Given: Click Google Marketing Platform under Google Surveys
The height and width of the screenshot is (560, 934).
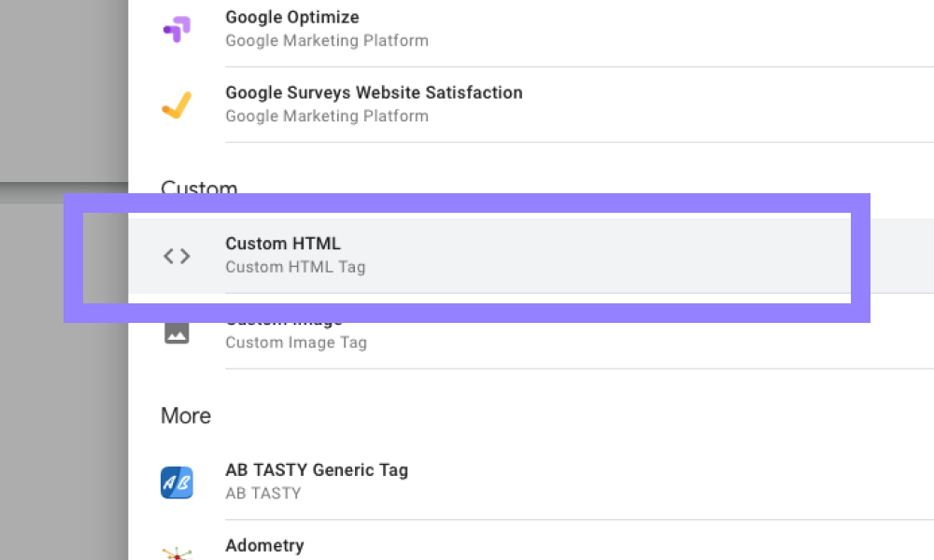Looking at the screenshot, I should tap(327, 117).
